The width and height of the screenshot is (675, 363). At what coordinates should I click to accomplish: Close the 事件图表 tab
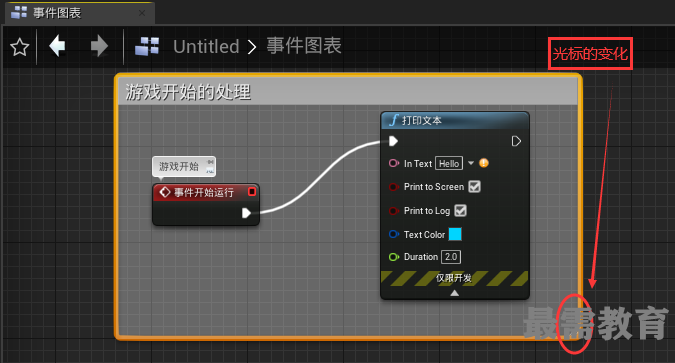click(142, 13)
